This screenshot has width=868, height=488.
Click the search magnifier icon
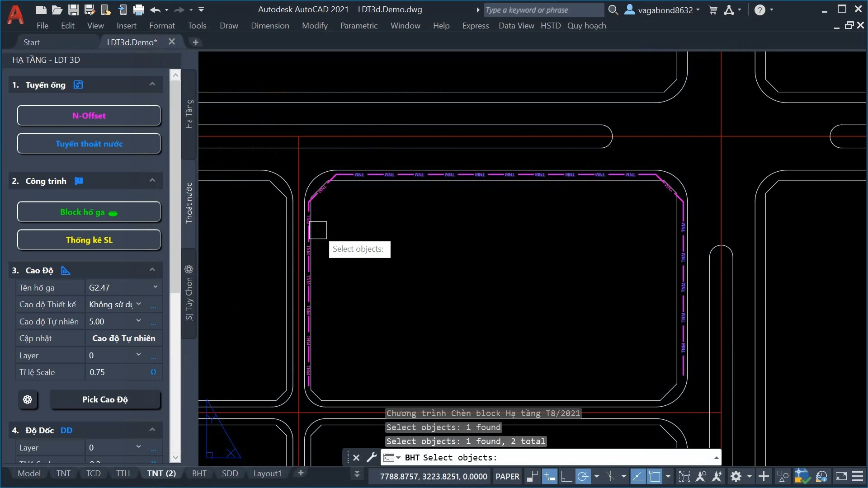pyautogui.click(x=613, y=9)
